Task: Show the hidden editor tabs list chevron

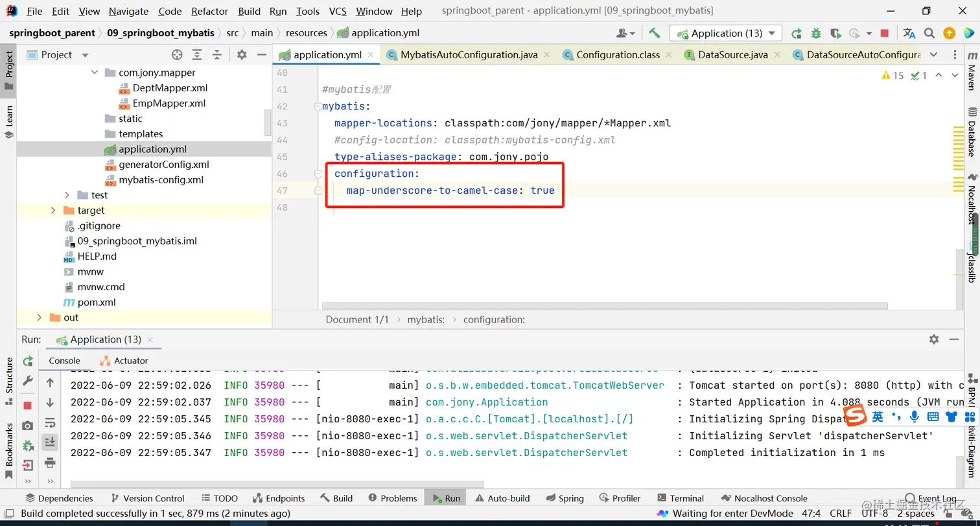Action: pyautogui.click(x=933, y=55)
